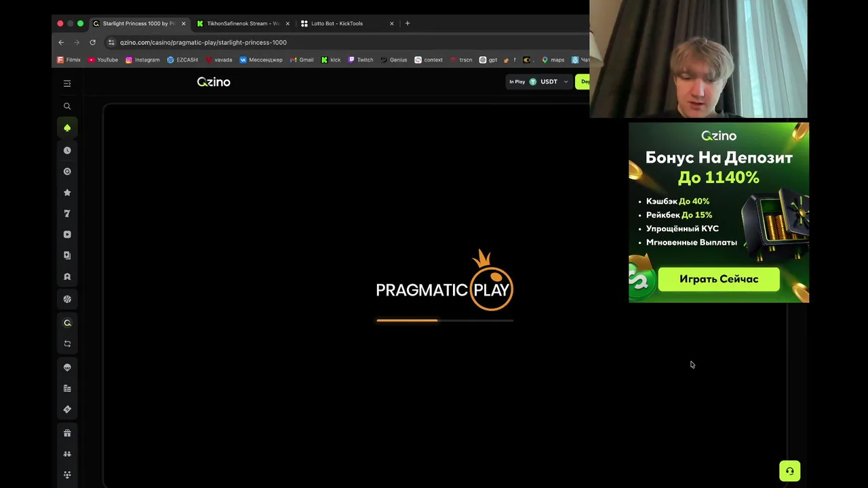Open the maps bookmark

coord(553,60)
